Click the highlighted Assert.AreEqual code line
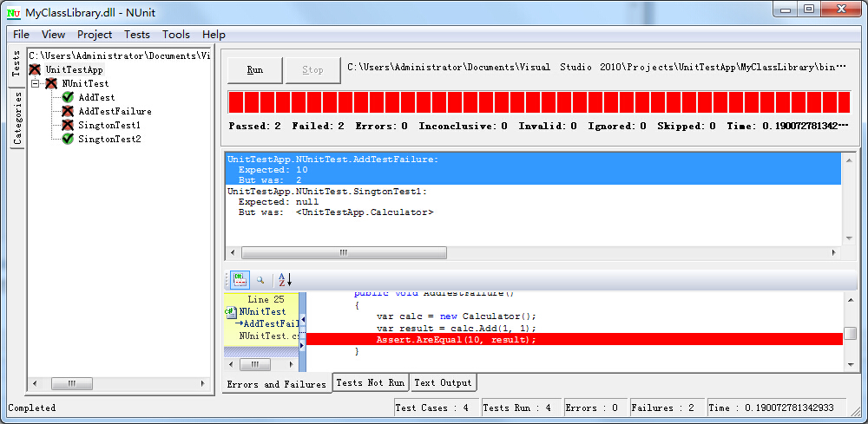 click(x=574, y=339)
